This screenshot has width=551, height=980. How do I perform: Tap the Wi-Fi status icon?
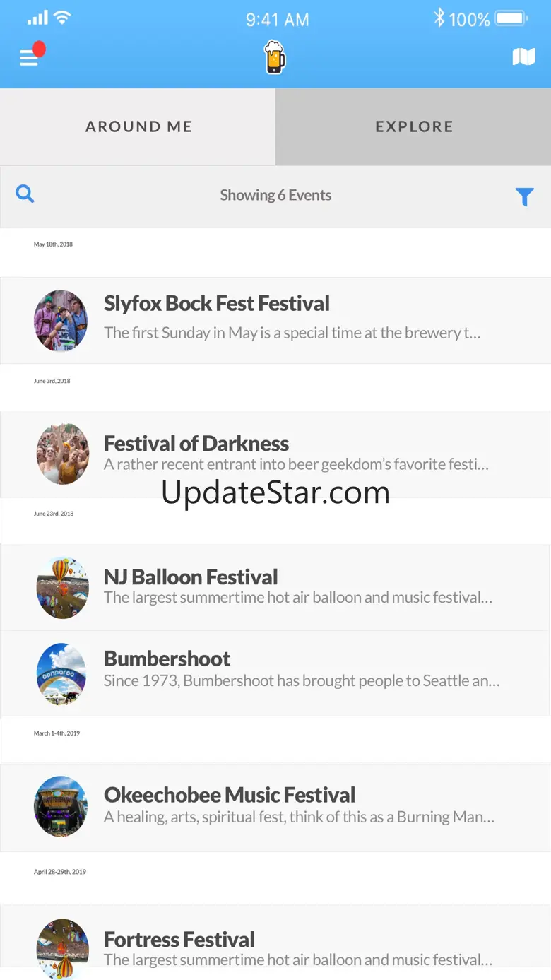point(62,18)
